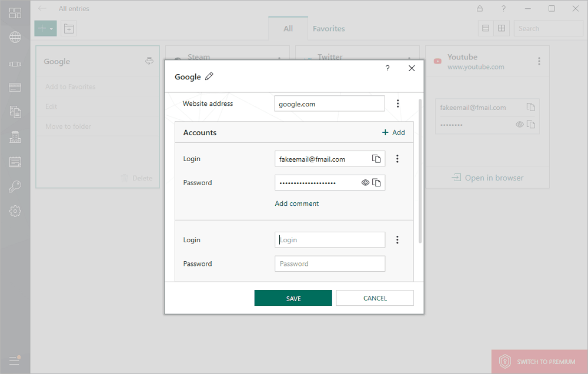Image resolution: width=588 pixels, height=374 pixels.
Task: Click the plus icon next to Add in Accounts
Action: tap(385, 132)
